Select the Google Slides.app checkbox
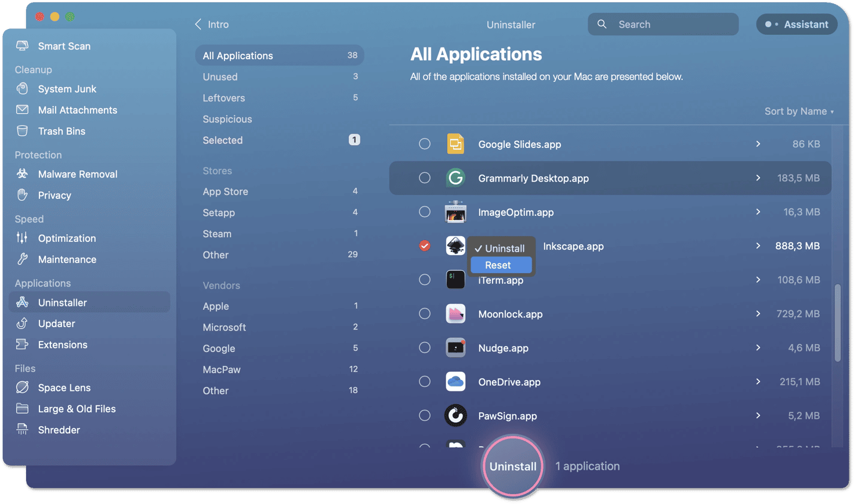854x504 pixels. click(x=425, y=144)
